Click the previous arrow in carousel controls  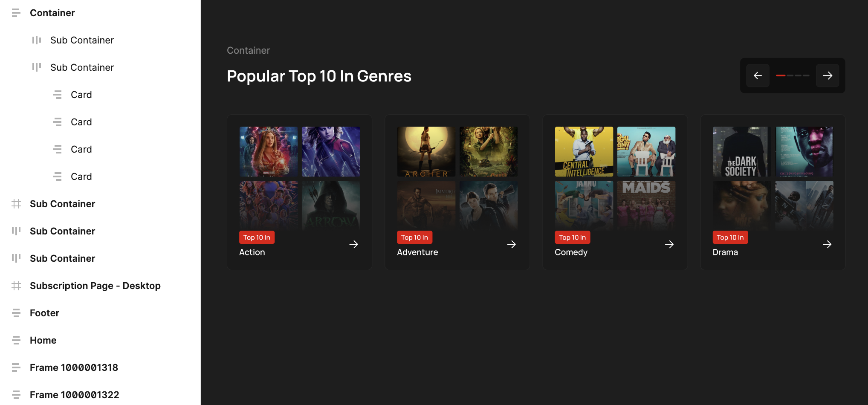758,75
